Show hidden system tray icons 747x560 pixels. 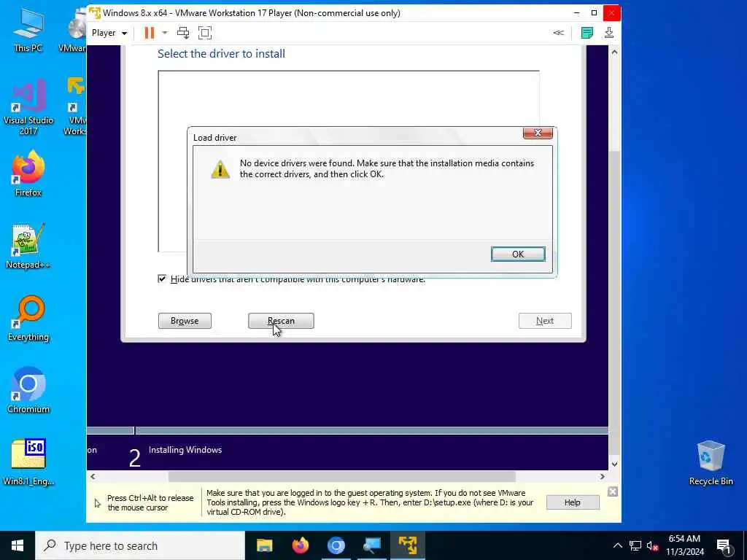point(617,545)
